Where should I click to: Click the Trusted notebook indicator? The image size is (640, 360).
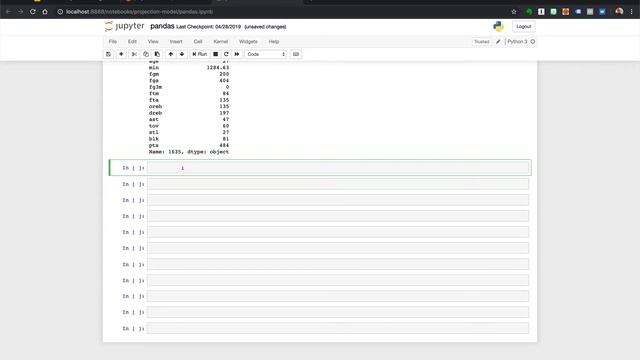482,42
